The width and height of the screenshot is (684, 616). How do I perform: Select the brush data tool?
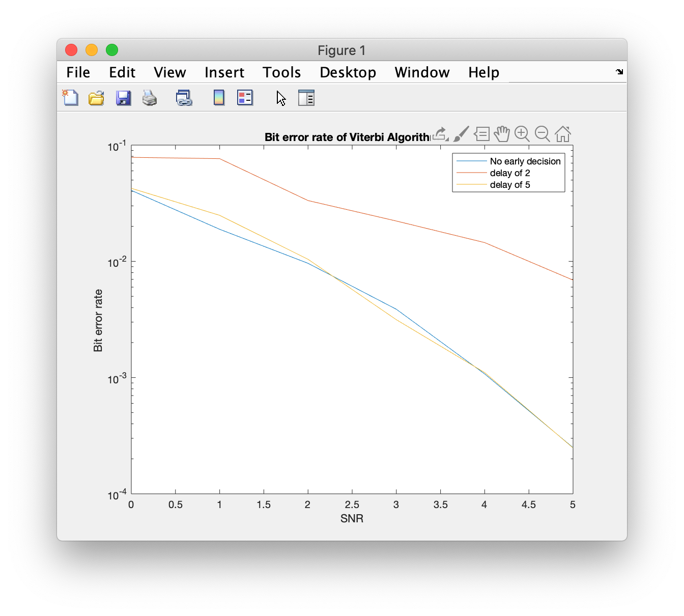coord(461,134)
